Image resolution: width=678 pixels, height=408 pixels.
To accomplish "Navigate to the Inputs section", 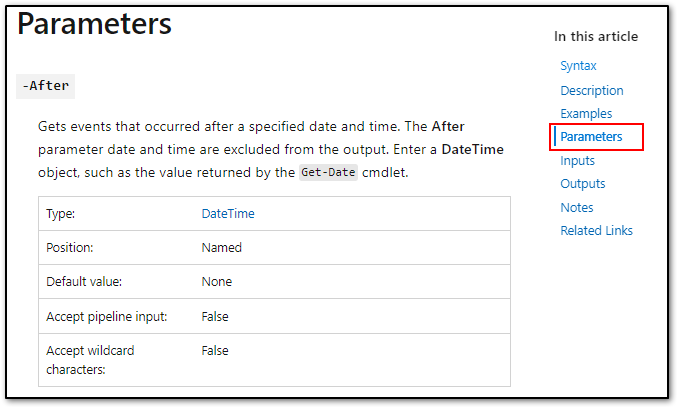I will pos(577,161).
